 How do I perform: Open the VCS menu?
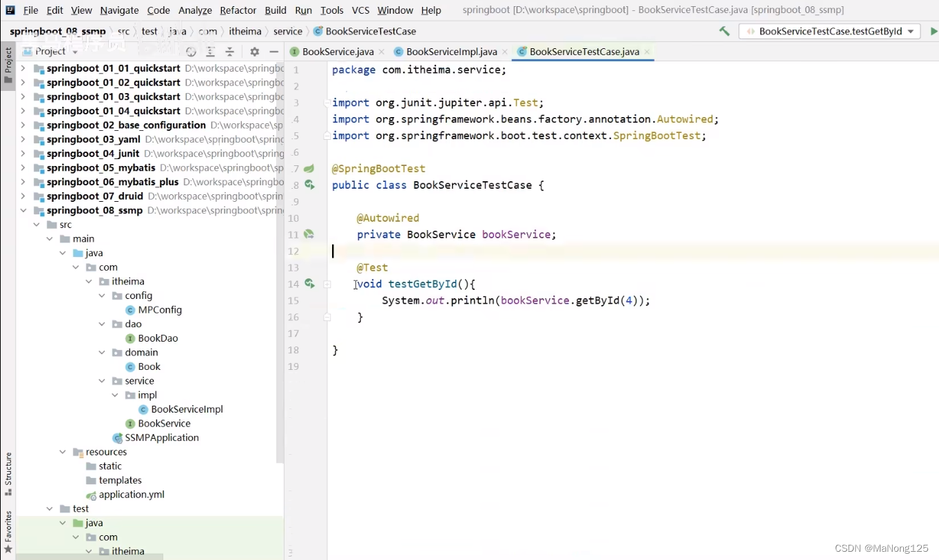click(x=360, y=10)
